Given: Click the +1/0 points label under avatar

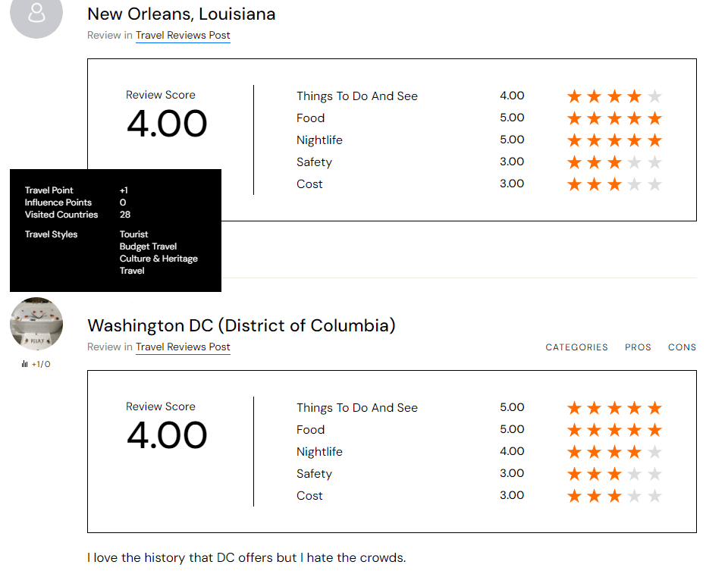Looking at the screenshot, I should (x=41, y=365).
